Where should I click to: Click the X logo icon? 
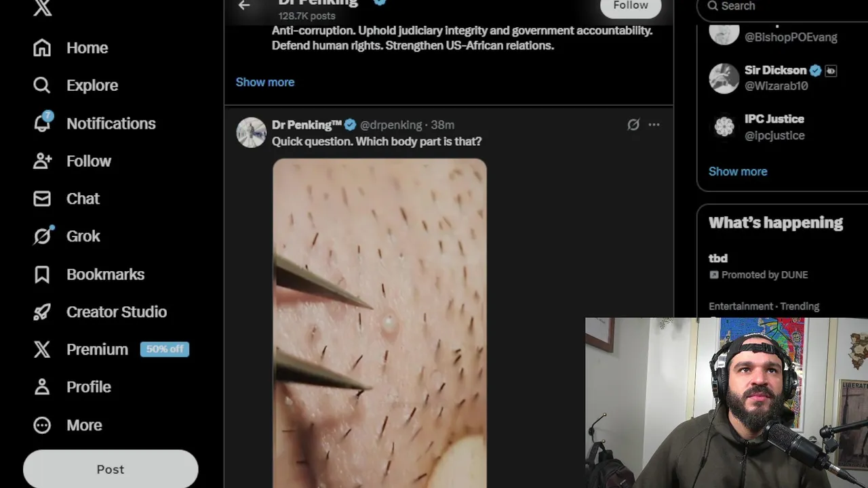[42, 7]
